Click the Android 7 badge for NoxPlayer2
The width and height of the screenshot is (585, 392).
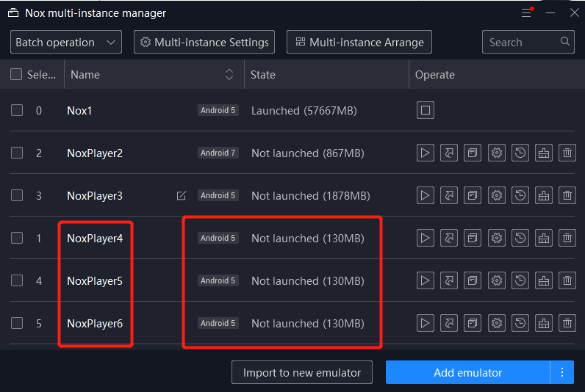(218, 153)
